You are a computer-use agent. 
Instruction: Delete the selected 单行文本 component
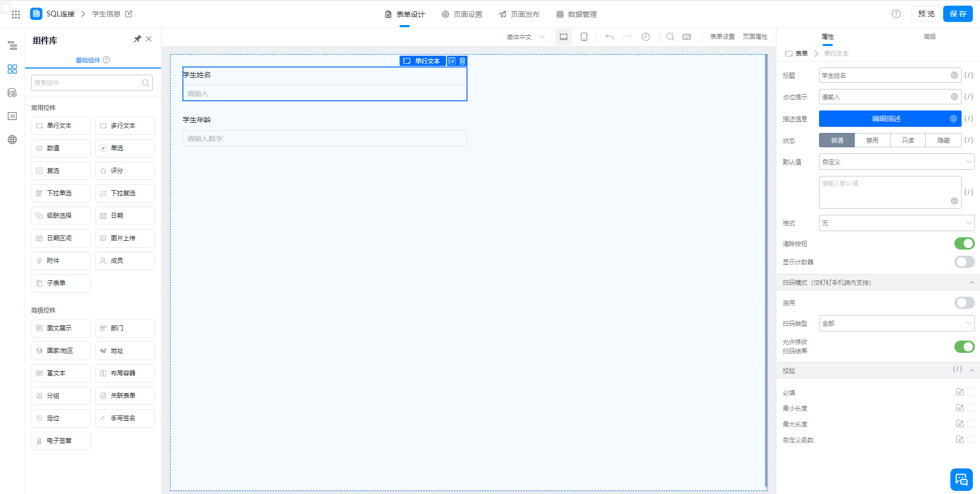462,61
